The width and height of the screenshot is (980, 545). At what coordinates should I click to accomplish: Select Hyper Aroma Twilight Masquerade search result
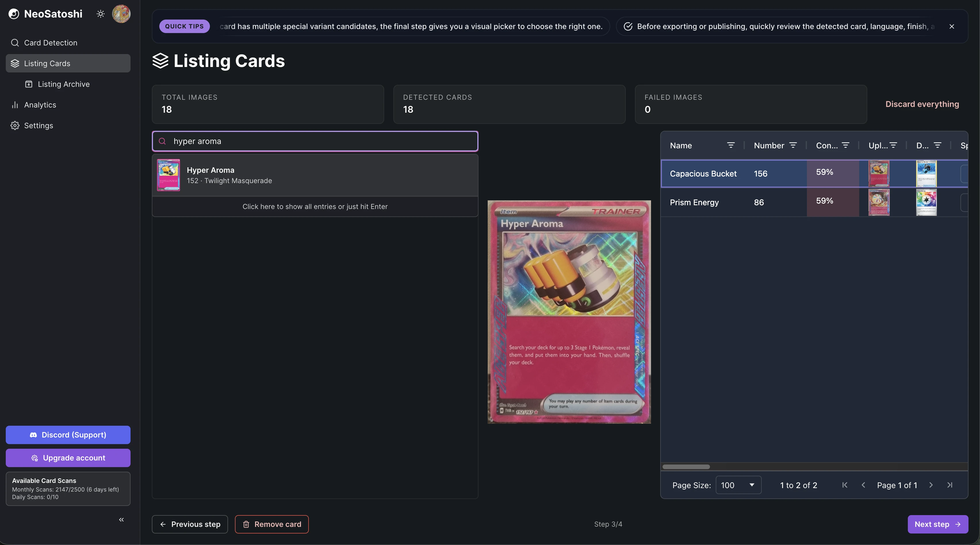[315, 175]
